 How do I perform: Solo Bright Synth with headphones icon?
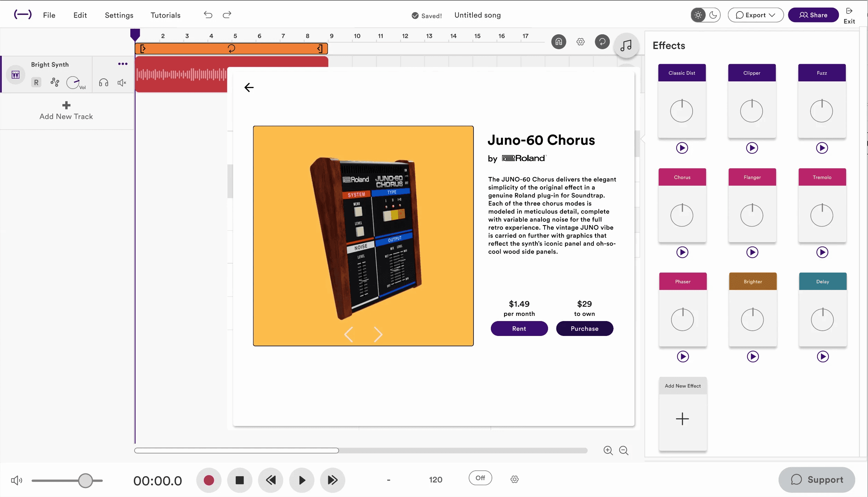(104, 82)
